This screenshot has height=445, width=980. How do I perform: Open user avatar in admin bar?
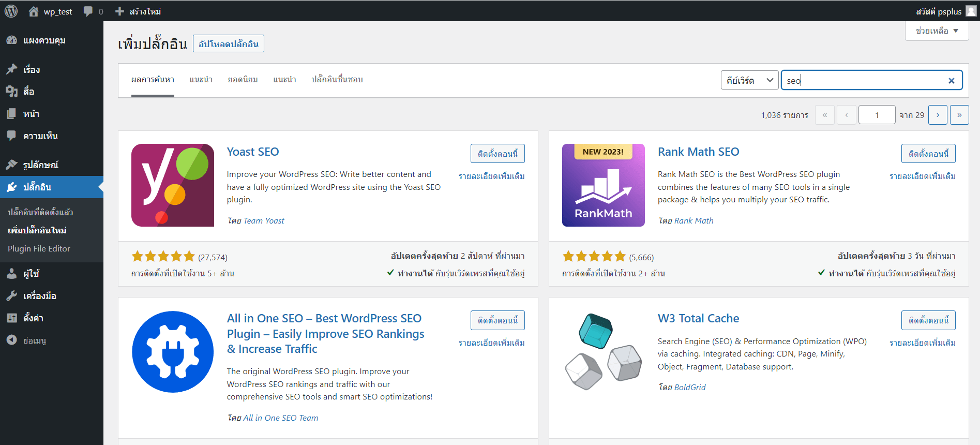[971, 11]
